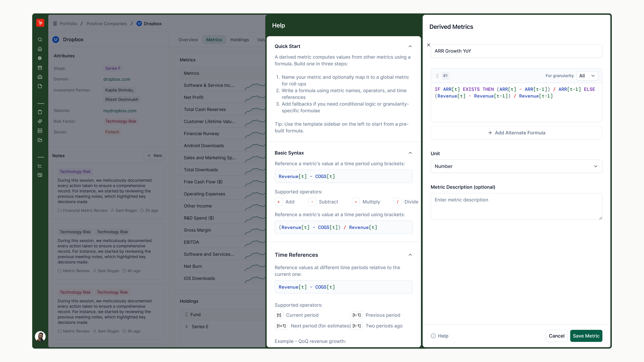Click the user avatar at sidebar bottom
This screenshot has height=362, width=644.
[40, 336]
